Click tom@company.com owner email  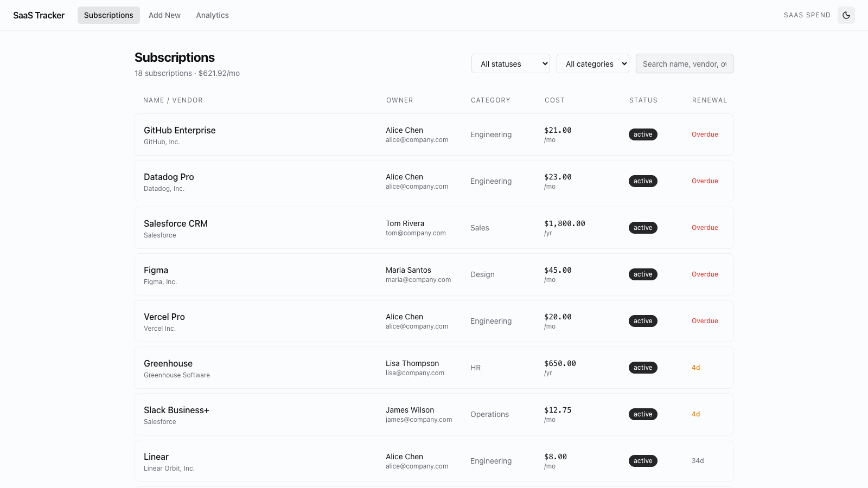click(x=416, y=233)
